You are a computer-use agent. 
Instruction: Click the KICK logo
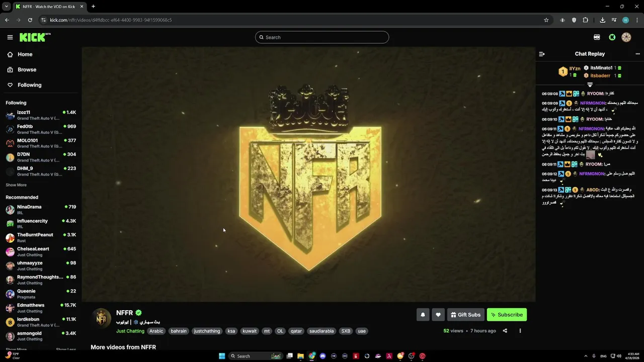coord(35,37)
